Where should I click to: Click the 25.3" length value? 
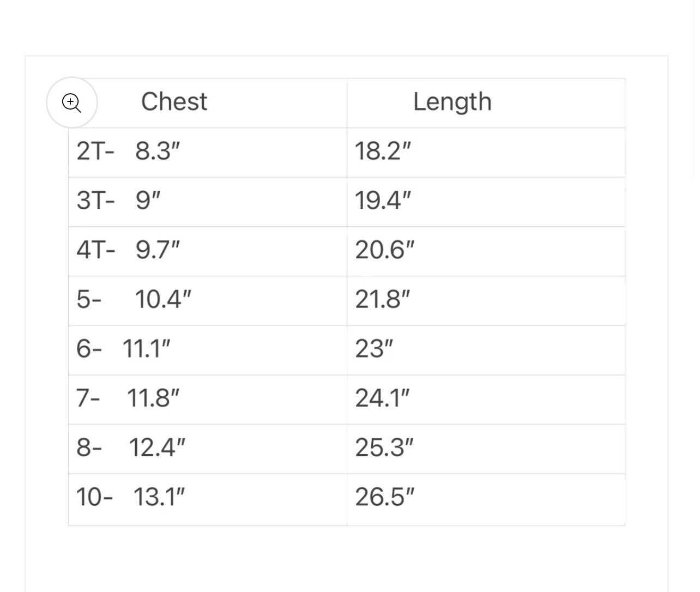[x=384, y=448]
